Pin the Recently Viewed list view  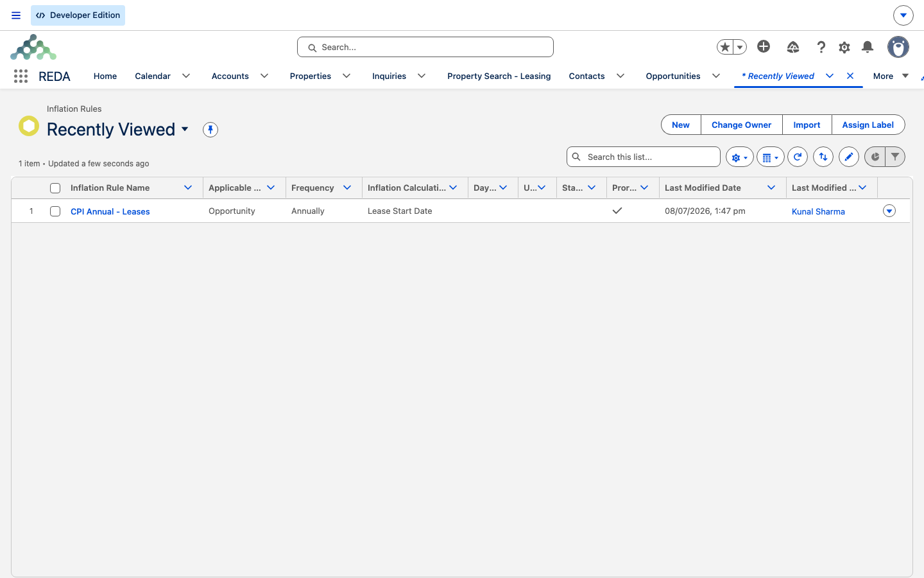click(210, 130)
